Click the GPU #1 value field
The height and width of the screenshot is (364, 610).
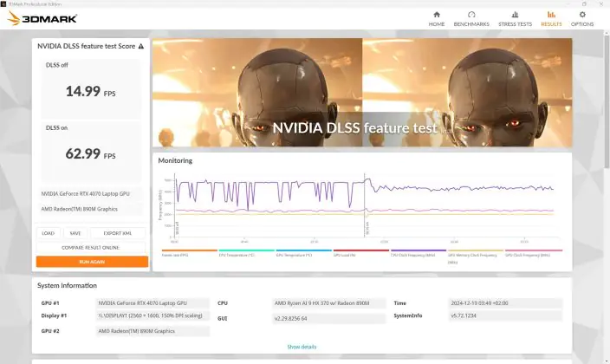point(152,303)
